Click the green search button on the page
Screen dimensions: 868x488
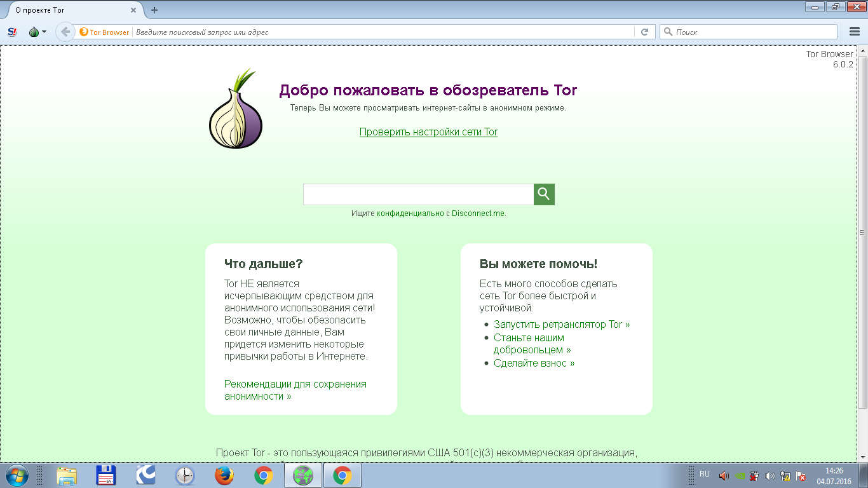(544, 194)
